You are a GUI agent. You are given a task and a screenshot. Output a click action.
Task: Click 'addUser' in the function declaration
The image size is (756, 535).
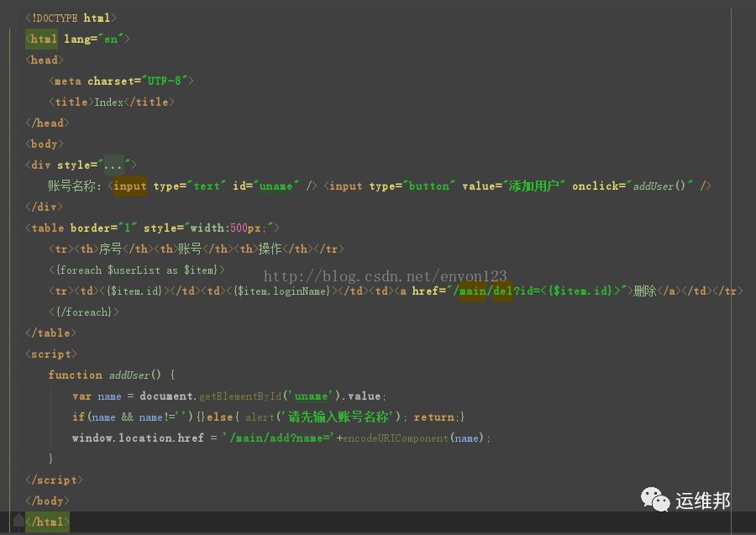pyautogui.click(x=129, y=375)
